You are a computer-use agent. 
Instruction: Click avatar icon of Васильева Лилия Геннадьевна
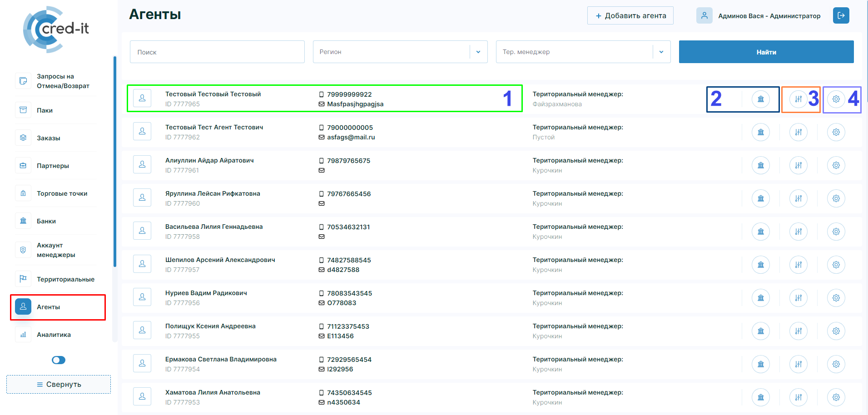142,231
